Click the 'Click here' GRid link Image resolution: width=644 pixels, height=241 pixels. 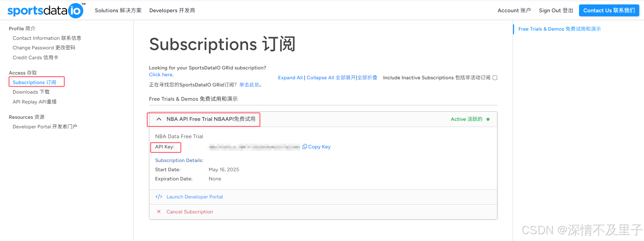[161, 75]
